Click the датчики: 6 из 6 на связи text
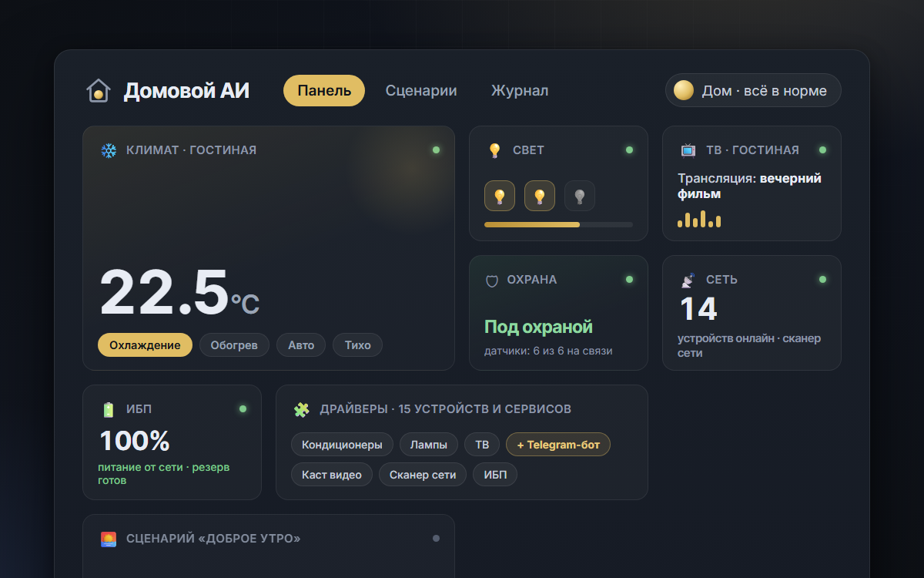Screen dimensions: 924x578 click(x=548, y=351)
